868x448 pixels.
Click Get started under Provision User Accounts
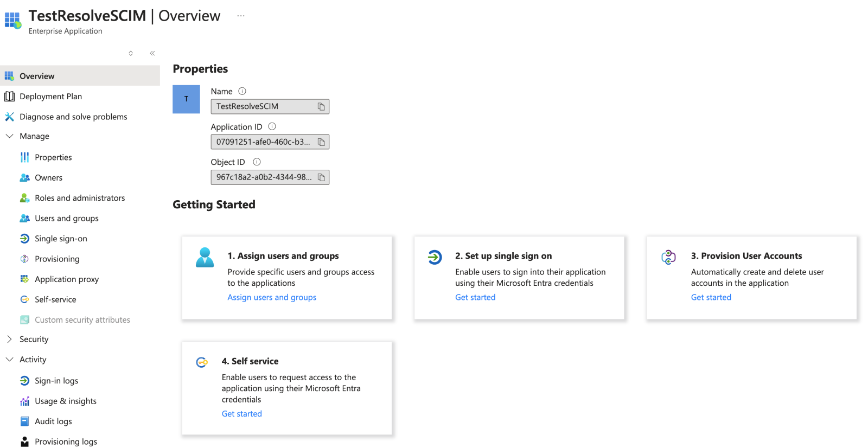711,297
